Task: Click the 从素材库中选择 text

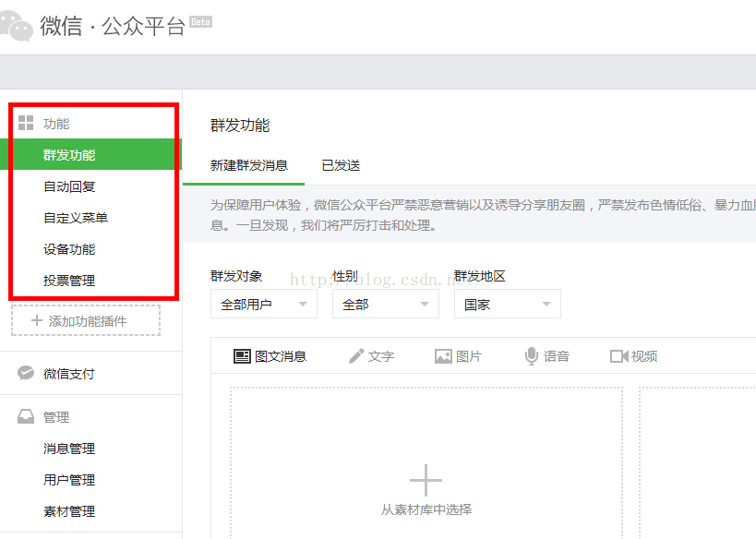Action: (426, 509)
